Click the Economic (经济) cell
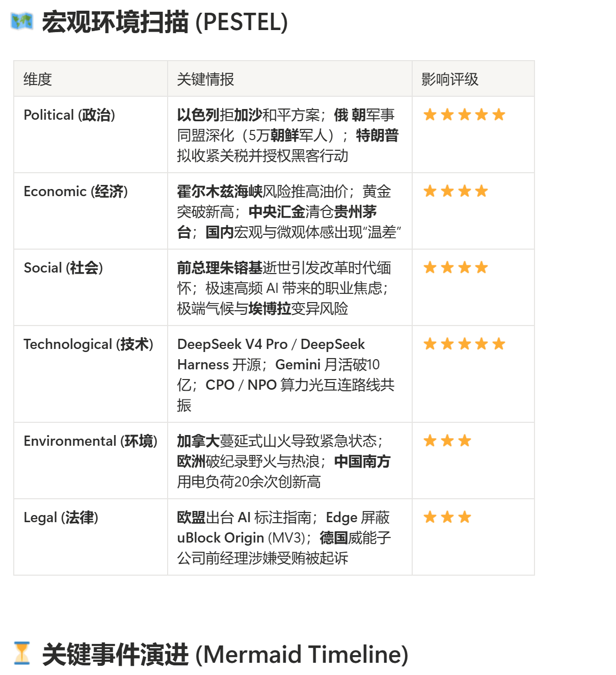 pos(91,211)
